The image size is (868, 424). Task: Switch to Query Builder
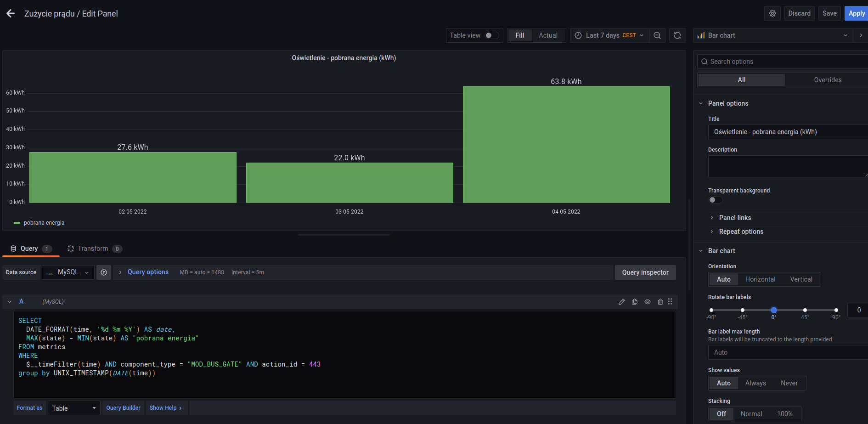123,408
